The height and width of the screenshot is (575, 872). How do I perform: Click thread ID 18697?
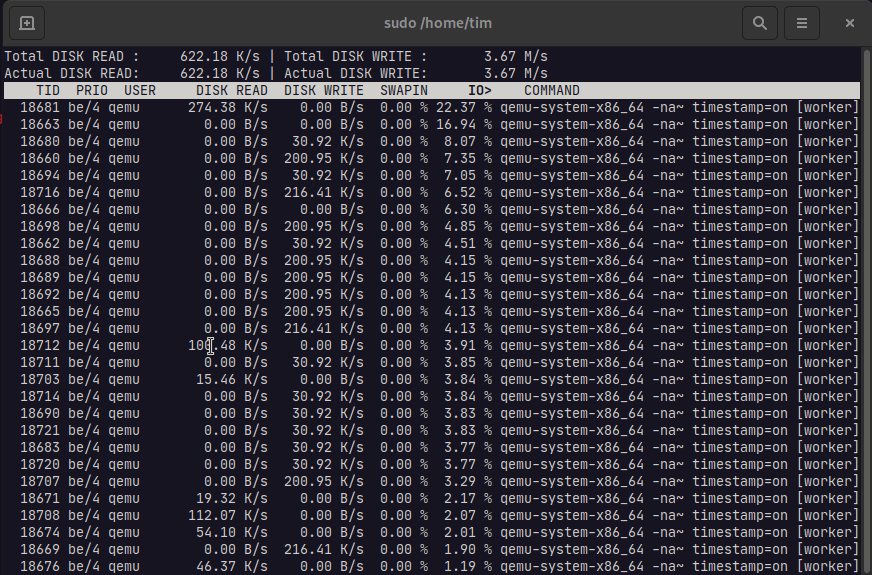point(40,328)
